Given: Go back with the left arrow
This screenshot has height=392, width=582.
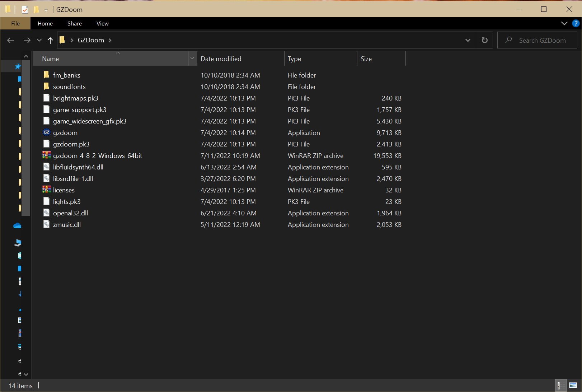Looking at the screenshot, I should click(11, 40).
